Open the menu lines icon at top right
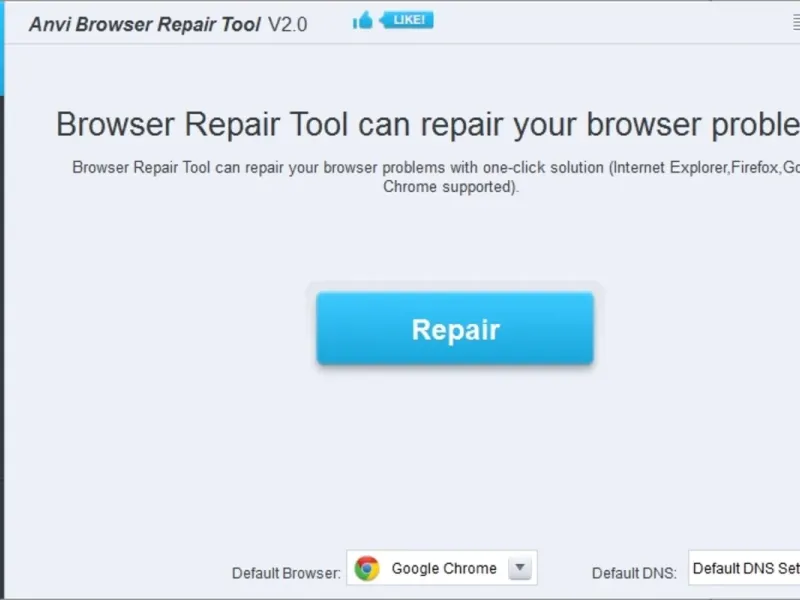This screenshot has width=800, height=600. coord(796,22)
